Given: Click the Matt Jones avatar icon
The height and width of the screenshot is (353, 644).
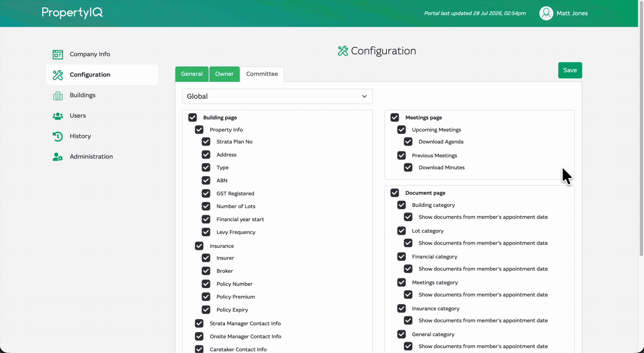Looking at the screenshot, I should click(546, 13).
